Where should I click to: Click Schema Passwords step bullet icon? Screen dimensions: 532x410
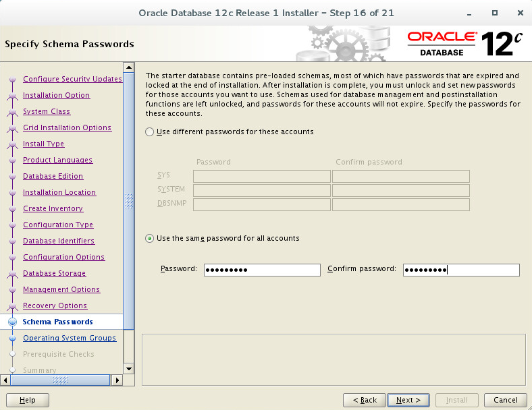(13, 322)
